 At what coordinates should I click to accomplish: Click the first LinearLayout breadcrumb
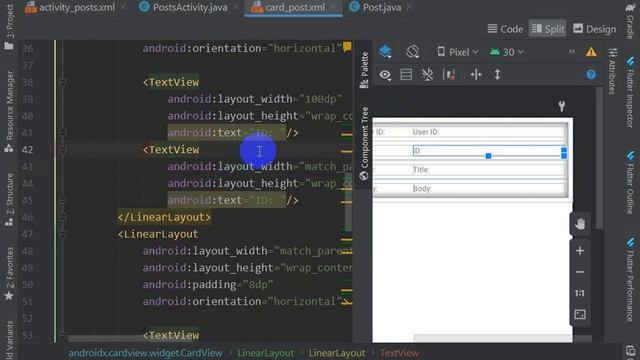265,353
